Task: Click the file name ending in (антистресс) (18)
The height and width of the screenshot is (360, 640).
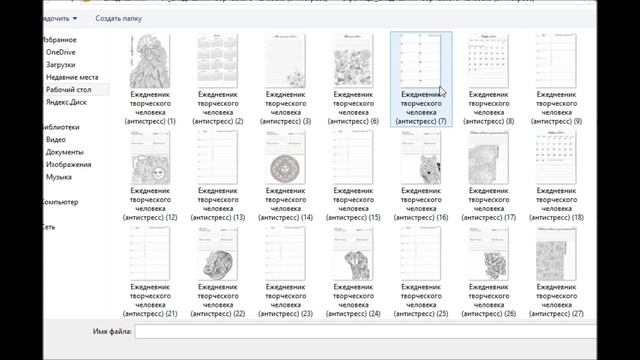Action: (x=556, y=204)
